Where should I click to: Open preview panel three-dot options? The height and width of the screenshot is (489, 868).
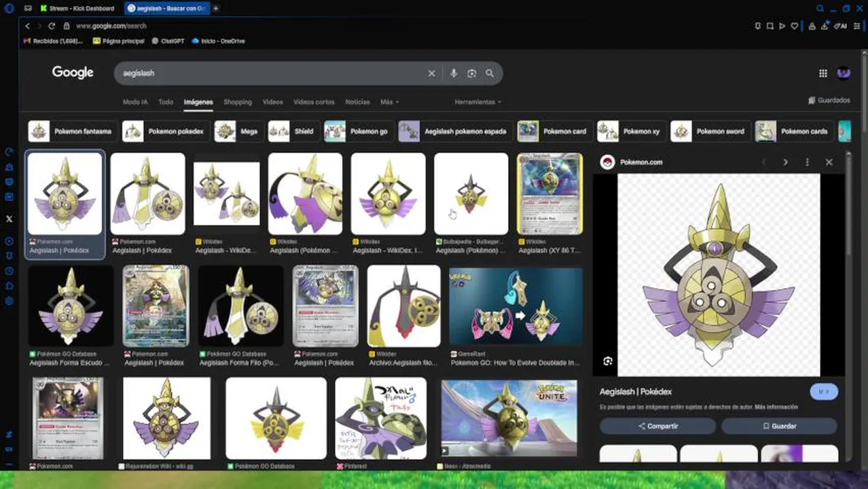(807, 162)
